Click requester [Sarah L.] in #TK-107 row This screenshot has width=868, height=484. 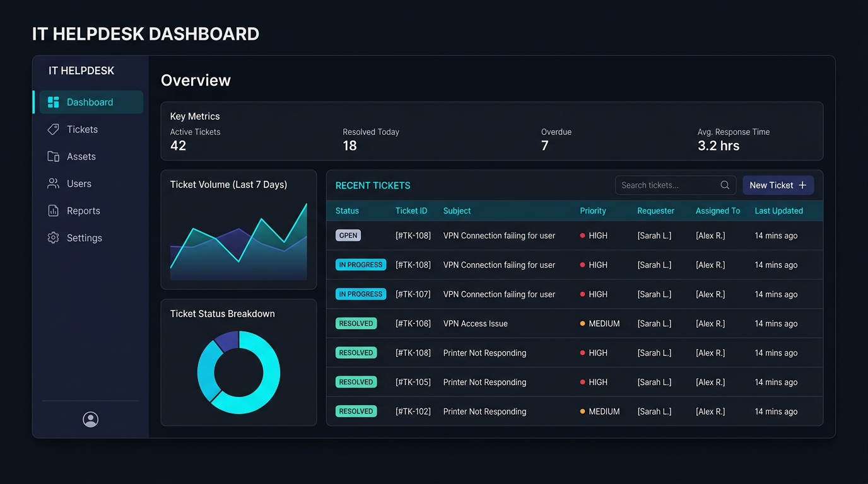point(654,294)
